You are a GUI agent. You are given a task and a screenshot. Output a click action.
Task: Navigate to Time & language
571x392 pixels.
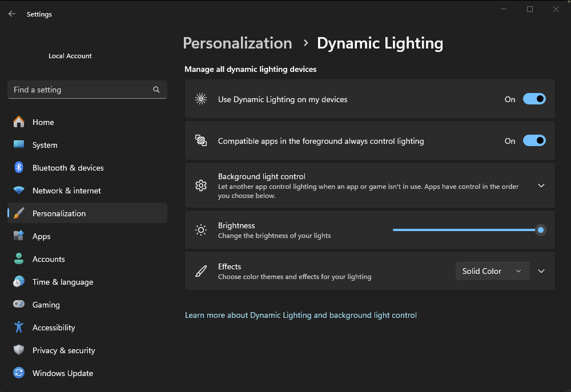tap(63, 282)
